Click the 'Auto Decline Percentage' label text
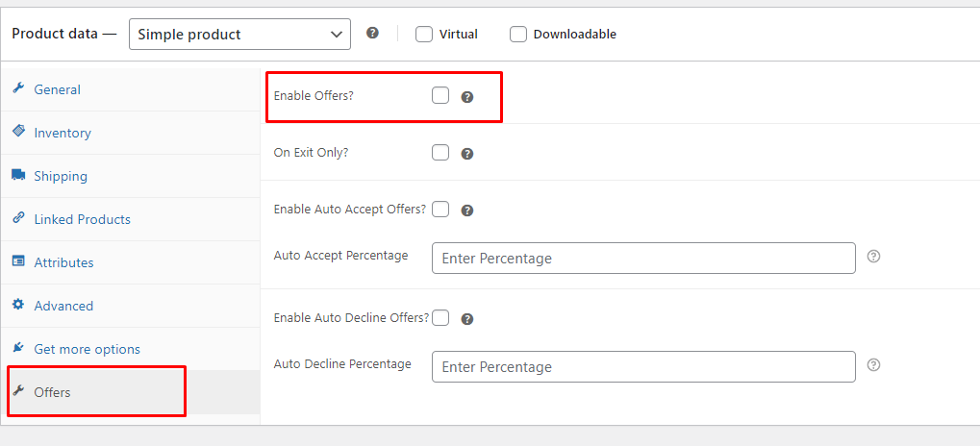Image resolution: width=980 pixels, height=446 pixels. point(342,363)
